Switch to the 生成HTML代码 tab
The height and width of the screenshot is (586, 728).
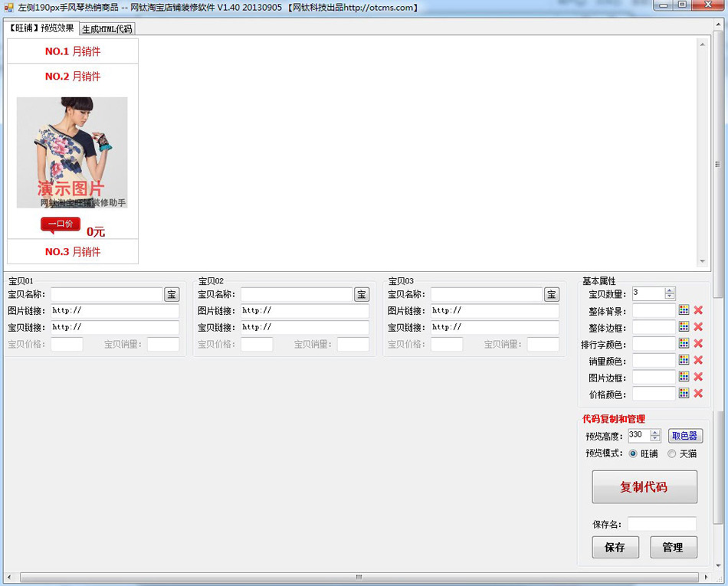[107, 28]
